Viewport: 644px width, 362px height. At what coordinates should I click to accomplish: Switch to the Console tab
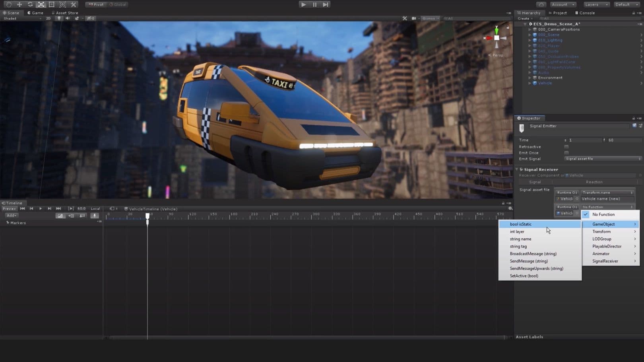pos(585,13)
